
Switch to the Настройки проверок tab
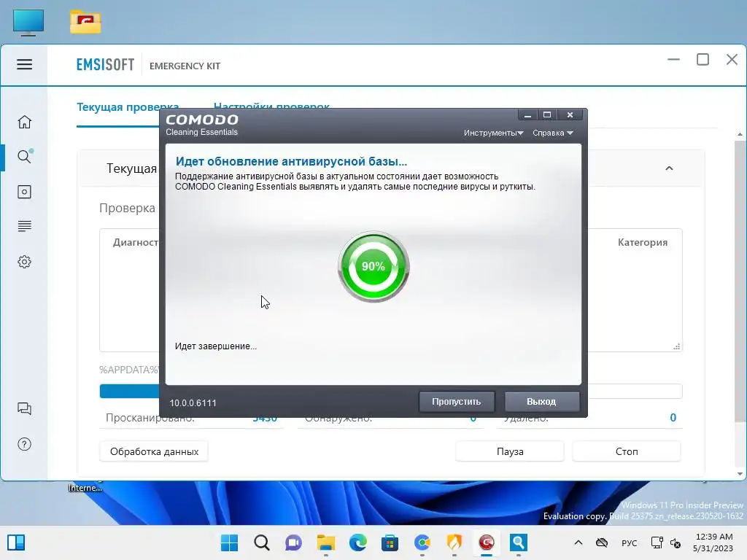pyautogui.click(x=271, y=106)
